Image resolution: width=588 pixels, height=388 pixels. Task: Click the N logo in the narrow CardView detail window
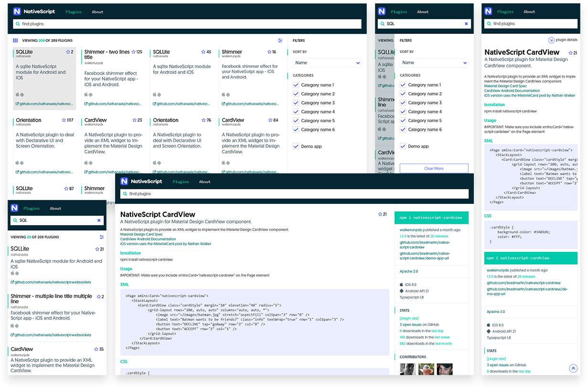[488, 11]
